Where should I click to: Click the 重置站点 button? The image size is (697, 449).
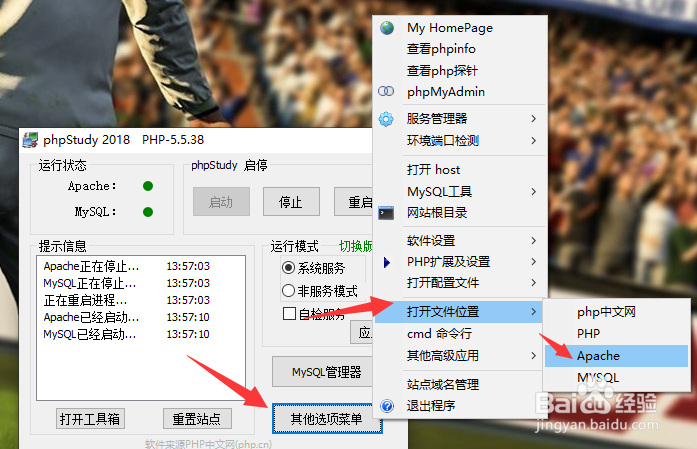[197, 419]
